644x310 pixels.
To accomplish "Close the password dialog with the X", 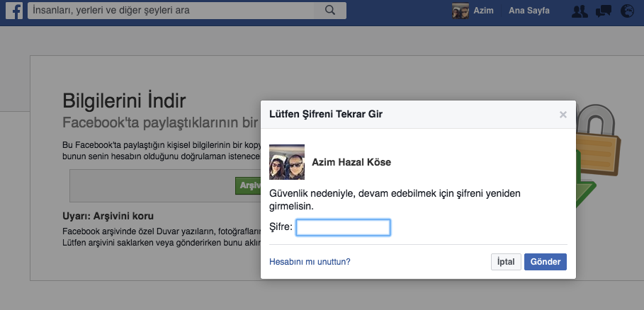I will coord(563,115).
